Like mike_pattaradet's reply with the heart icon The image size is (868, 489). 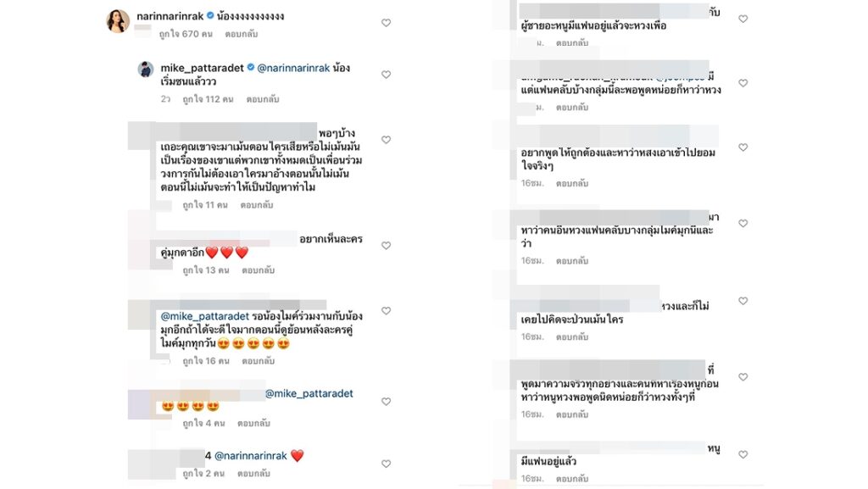tap(386, 75)
